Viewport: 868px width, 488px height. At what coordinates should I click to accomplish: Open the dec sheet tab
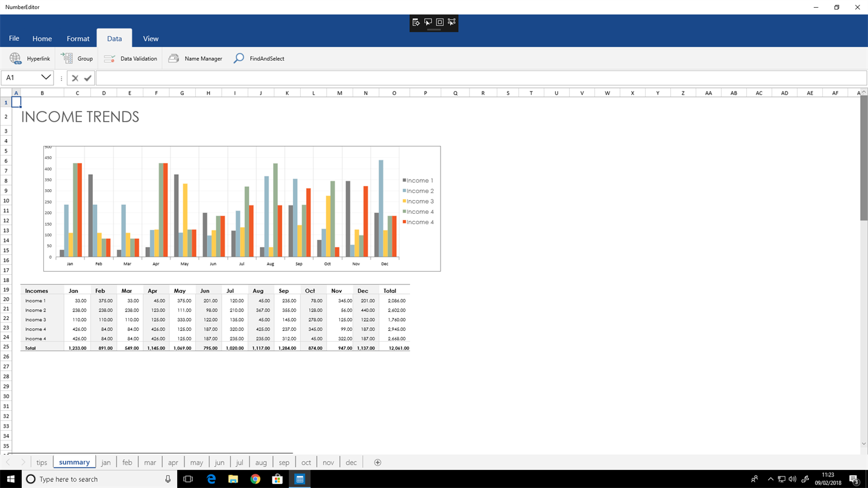(351, 463)
